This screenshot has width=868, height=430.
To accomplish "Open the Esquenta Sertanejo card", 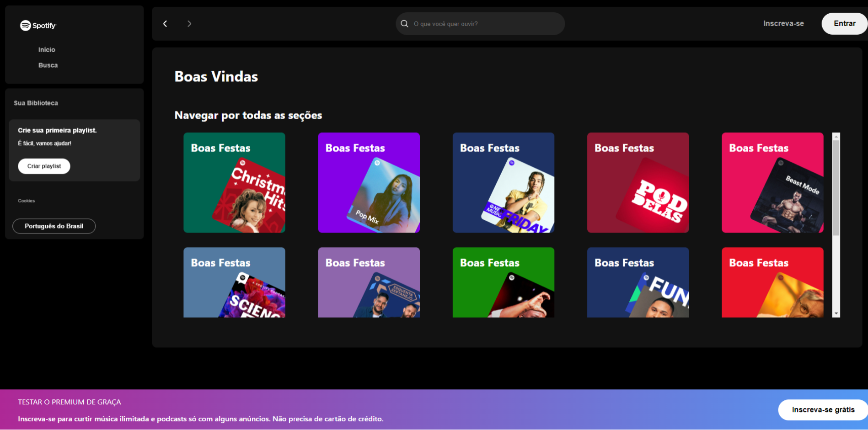I will [369, 282].
